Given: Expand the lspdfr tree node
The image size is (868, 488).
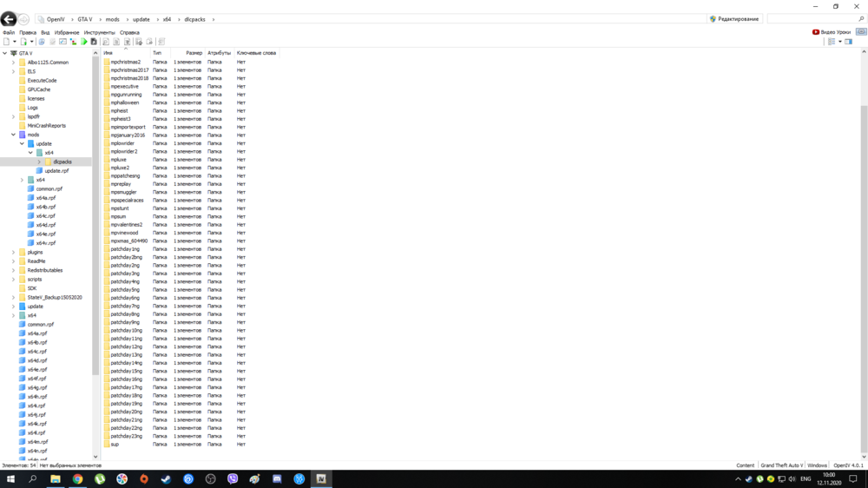Looking at the screenshot, I should (x=13, y=116).
